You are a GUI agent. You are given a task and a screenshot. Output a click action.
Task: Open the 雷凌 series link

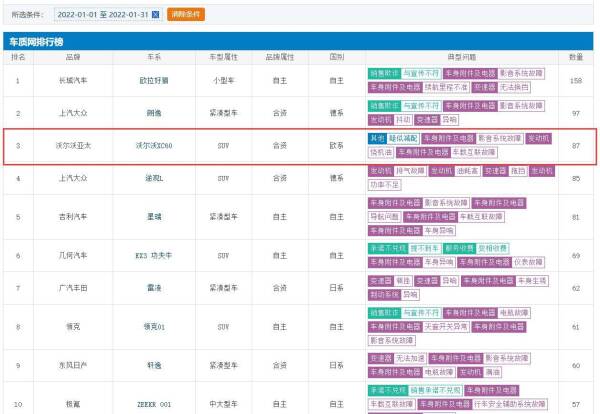(x=154, y=288)
